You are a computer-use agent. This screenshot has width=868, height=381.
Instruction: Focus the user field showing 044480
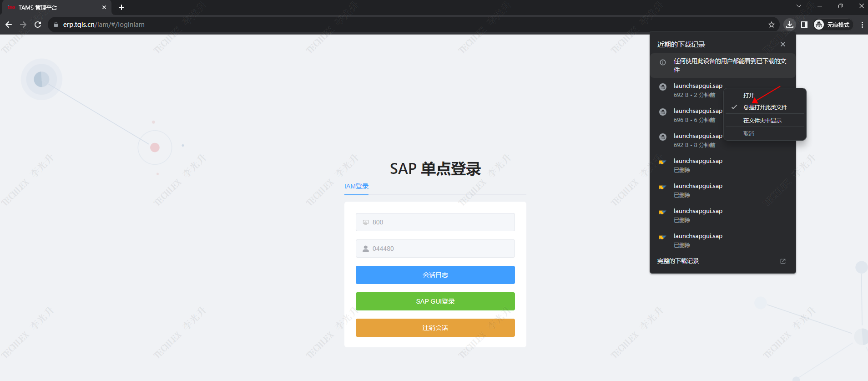[x=435, y=249]
